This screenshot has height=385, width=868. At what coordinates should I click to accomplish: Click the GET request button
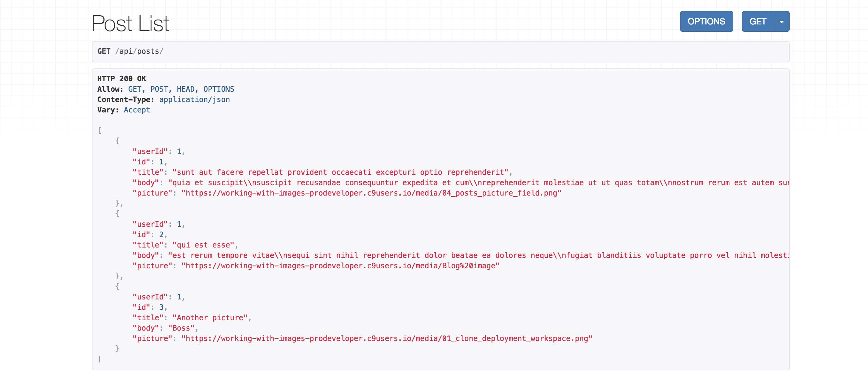pyautogui.click(x=758, y=21)
